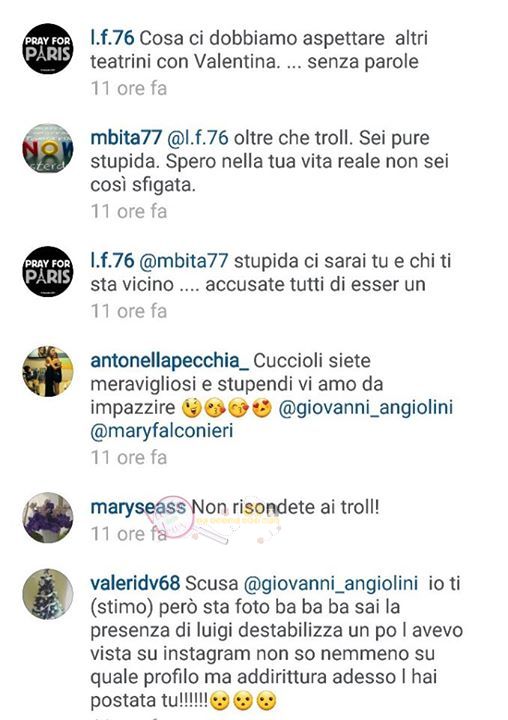Tap maryseass's purple flowers avatar
Viewport: 508px width, 720px height.
[x=48, y=518]
